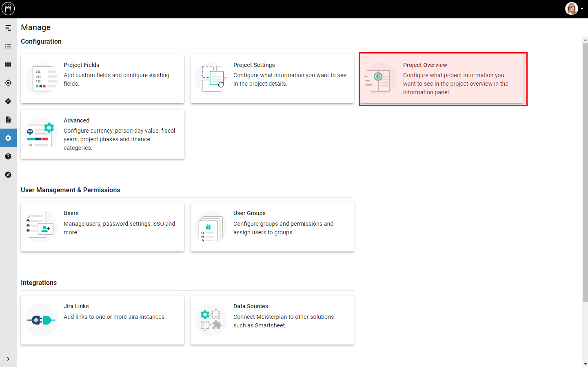Image resolution: width=588 pixels, height=367 pixels.
Task: Open the help question mark icon
Action: 8,156
